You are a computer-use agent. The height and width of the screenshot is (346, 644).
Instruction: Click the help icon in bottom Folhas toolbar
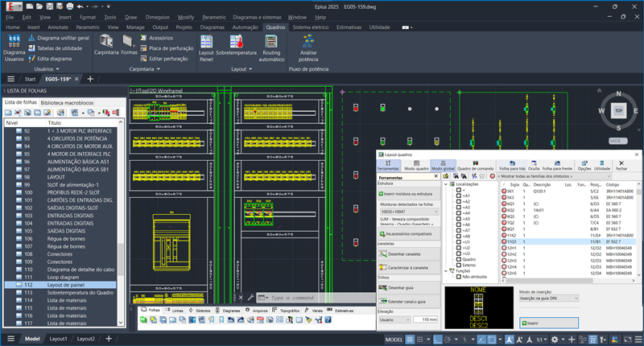pyautogui.click(x=328, y=319)
